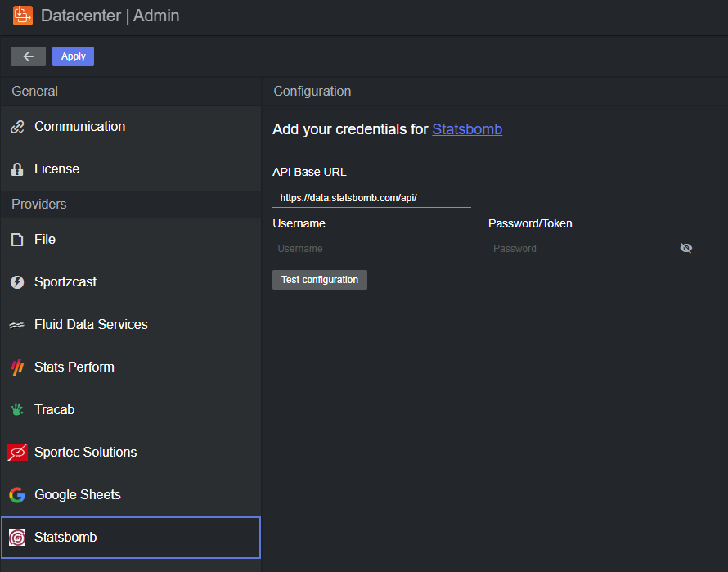Image resolution: width=728 pixels, height=572 pixels.
Task: Select Statsbomb provider in sidebar
Action: click(65, 538)
